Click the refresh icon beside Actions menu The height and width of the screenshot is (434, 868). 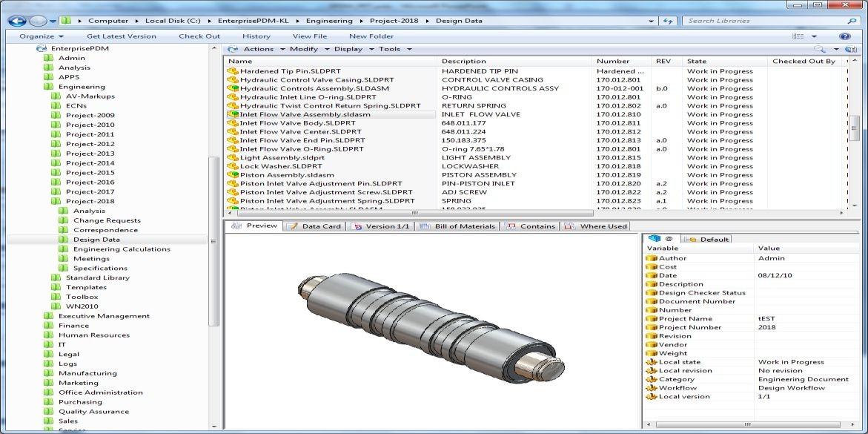tap(233, 49)
